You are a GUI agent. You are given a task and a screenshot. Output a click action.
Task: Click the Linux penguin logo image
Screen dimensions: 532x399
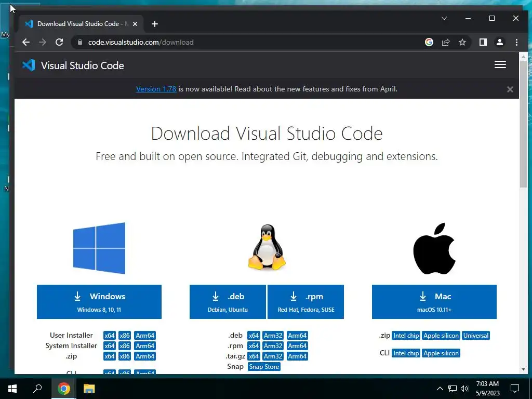(x=267, y=247)
